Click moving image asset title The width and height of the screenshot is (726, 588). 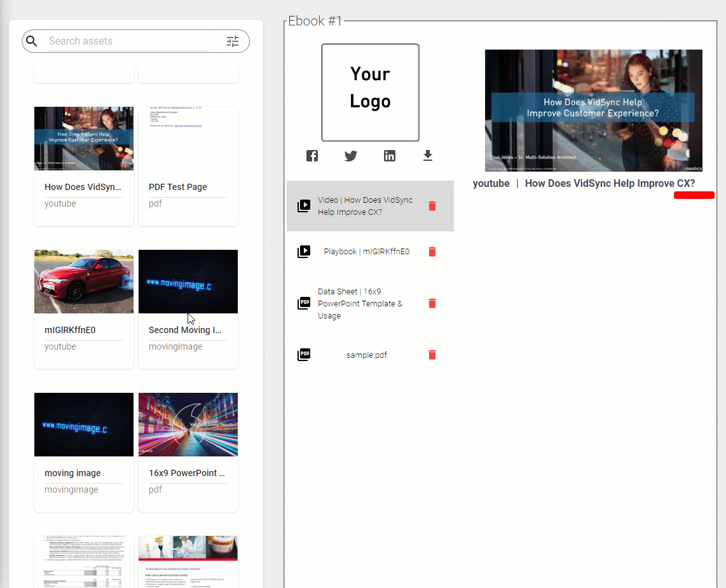click(72, 473)
